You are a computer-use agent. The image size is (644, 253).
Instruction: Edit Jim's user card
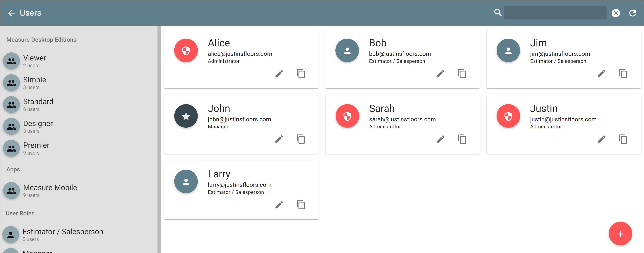pos(602,74)
